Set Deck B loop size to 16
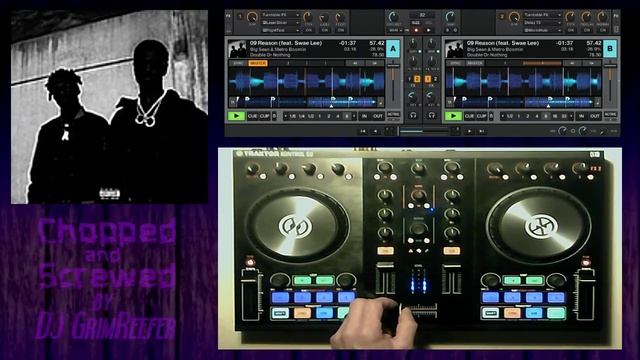Screen dimensions: 640x360 pyautogui.click(x=555, y=116)
